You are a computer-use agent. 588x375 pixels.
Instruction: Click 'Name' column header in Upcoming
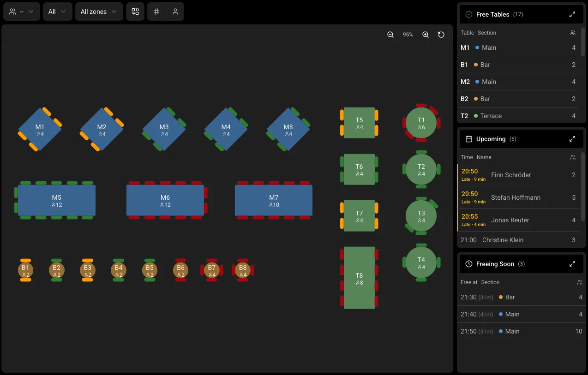(x=484, y=157)
